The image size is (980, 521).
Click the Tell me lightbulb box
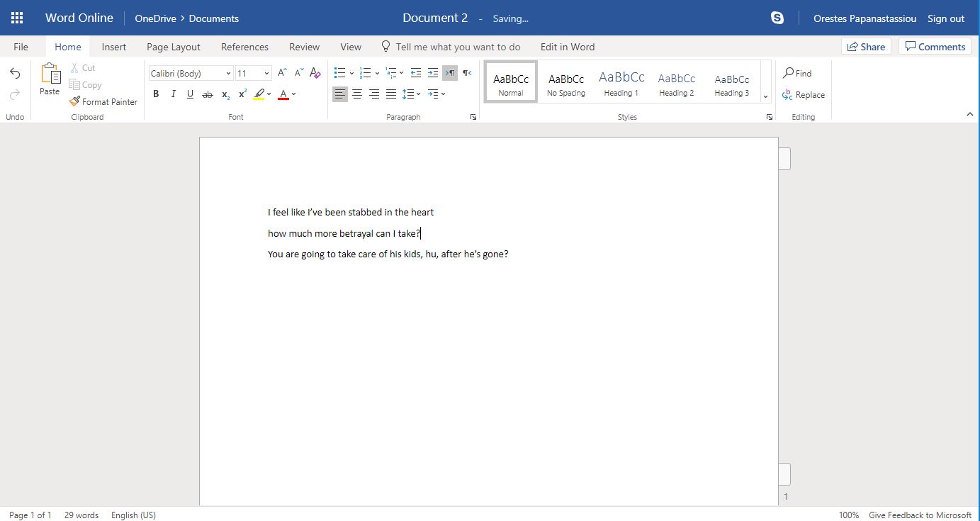[x=451, y=47]
